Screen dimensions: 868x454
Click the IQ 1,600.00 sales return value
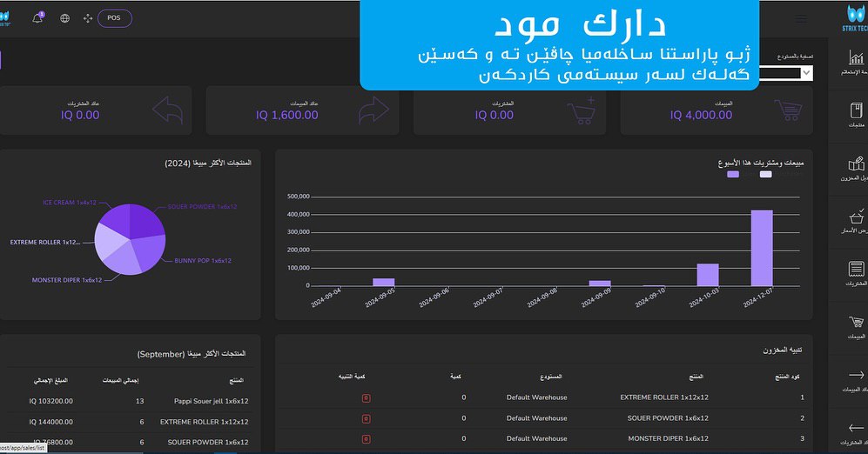pyautogui.click(x=286, y=115)
